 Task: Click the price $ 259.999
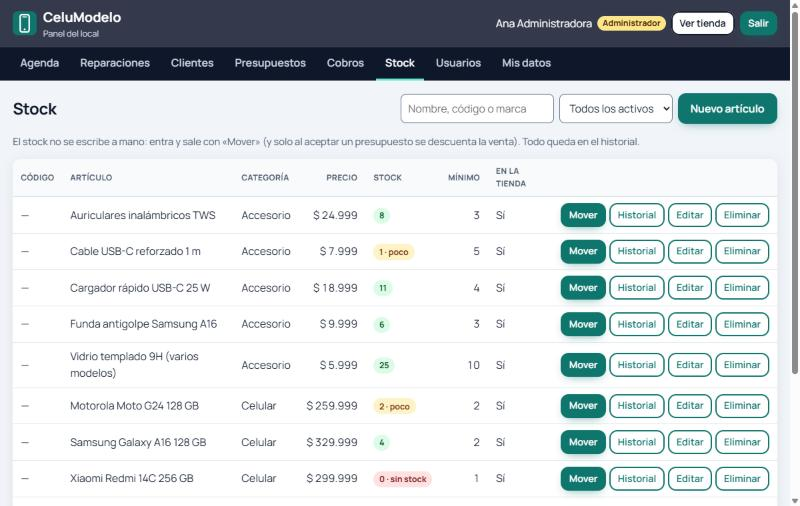coord(332,406)
